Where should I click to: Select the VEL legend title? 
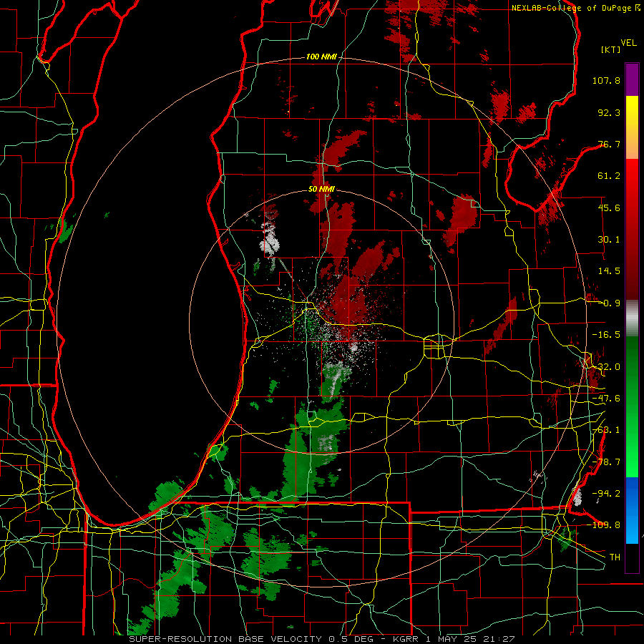628,43
